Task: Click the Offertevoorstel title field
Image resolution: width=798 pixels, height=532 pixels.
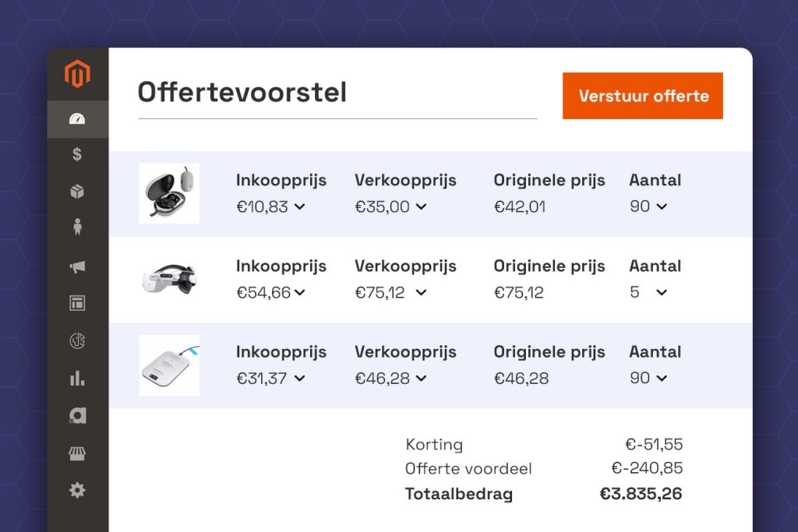Action: [x=337, y=94]
